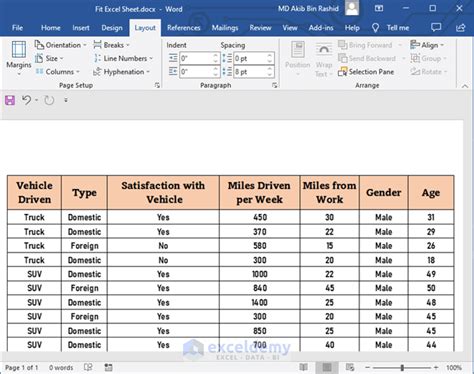
Task: Click the Spacing Before field showing 0 pt
Action: pos(250,58)
